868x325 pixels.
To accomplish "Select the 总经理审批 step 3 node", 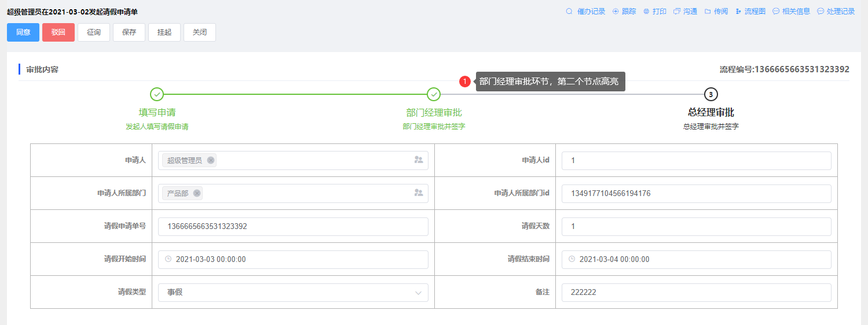I will (x=711, y=94).
